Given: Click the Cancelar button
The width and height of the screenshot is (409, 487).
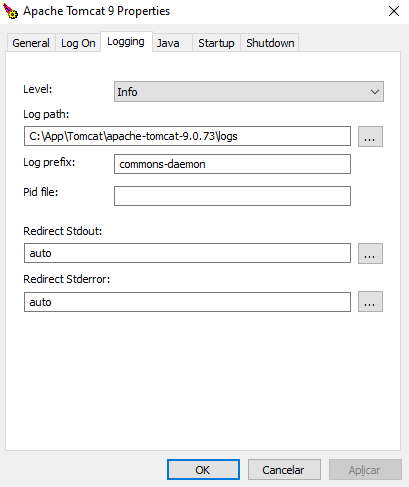Looking at the screenshot, I should click(284, 470).
